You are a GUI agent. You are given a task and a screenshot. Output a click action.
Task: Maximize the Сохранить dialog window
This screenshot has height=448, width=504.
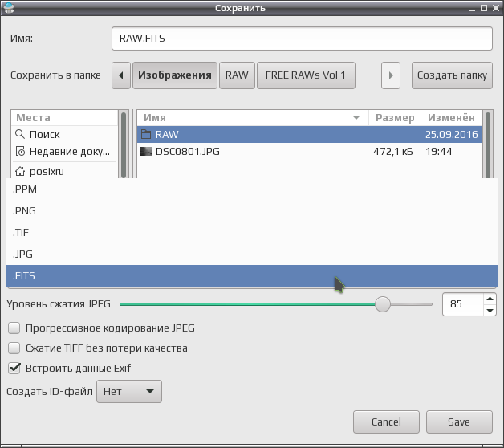[483, 8]
